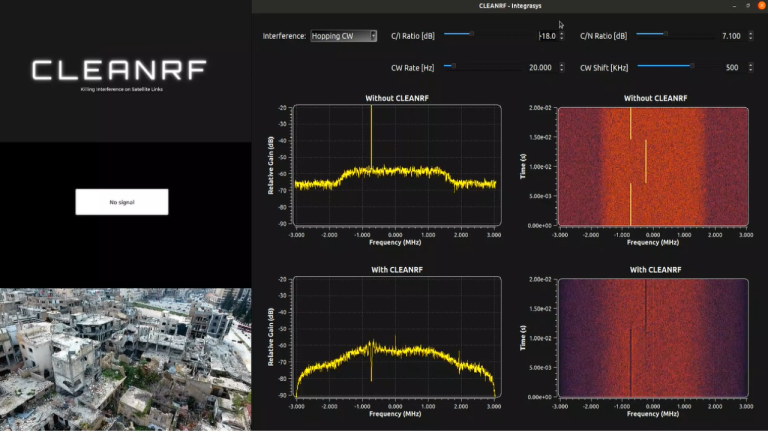Click the C/N Ratio spinner arrows
Screen dimensions: 768x432
coord(749,36)
